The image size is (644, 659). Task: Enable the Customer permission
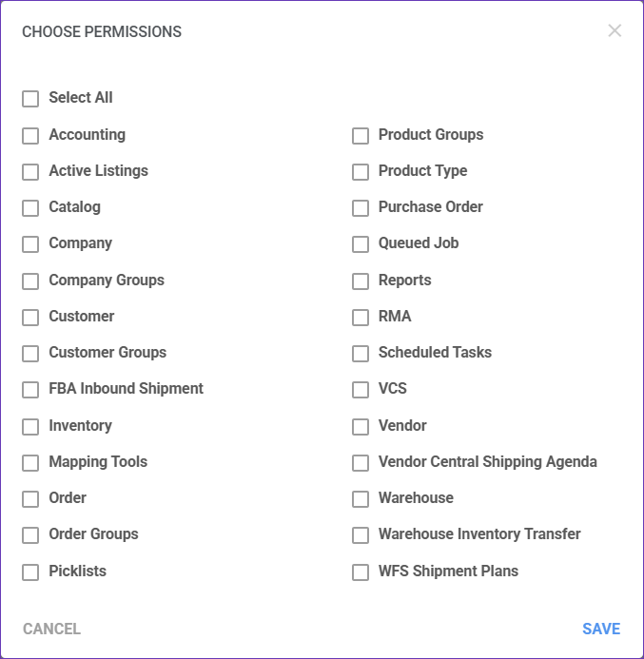coord(30,318)
